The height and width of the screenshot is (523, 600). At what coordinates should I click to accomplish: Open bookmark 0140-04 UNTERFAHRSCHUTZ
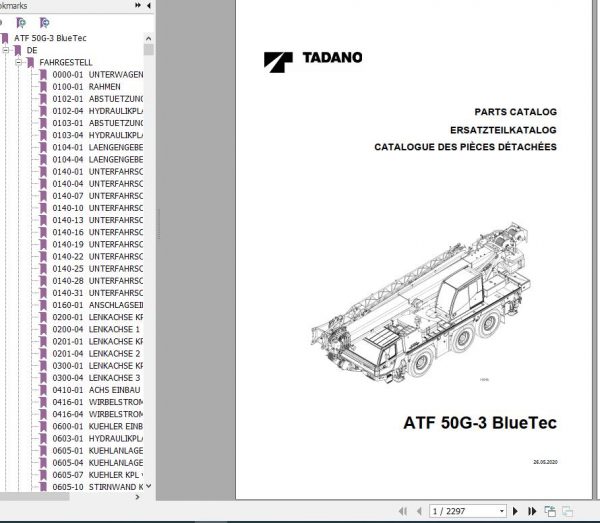[98, 184]
